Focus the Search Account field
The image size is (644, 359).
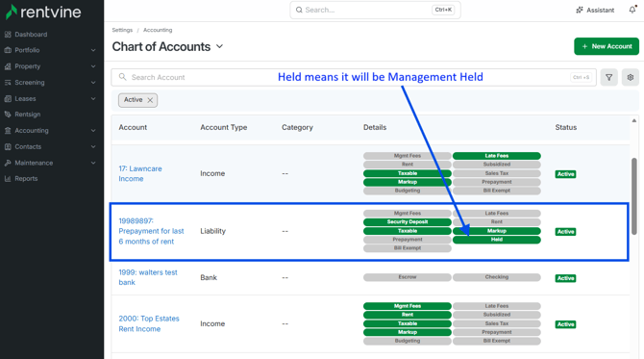point(354,77)
